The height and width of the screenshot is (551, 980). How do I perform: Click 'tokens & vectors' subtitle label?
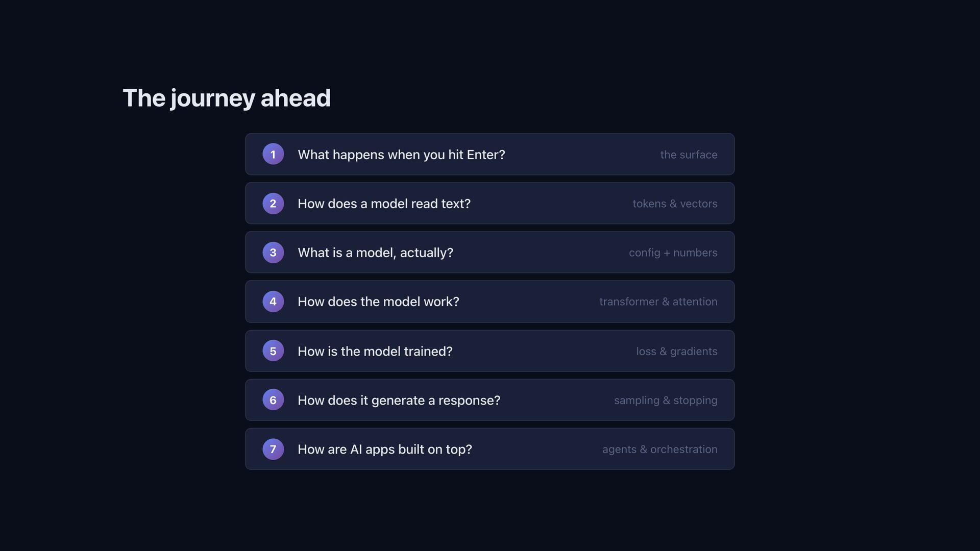[x=675, y=204]
